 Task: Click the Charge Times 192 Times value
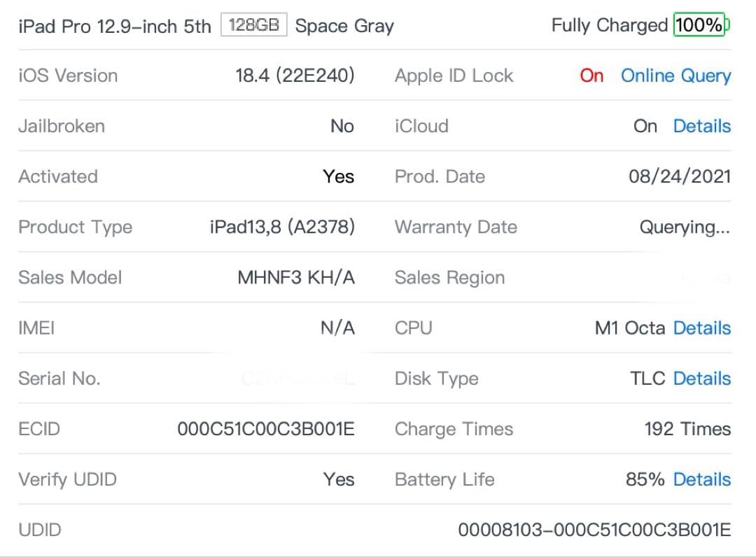click(x=687, y=429)
